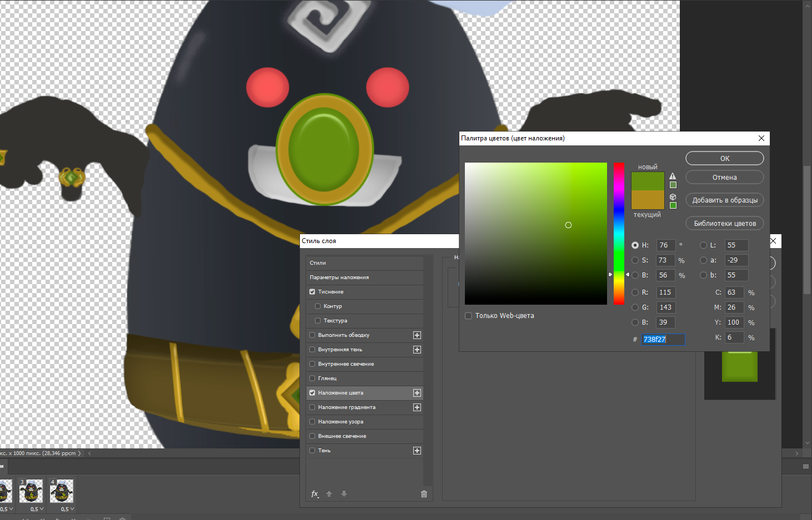812x520 pixels.
Task: Uncheck the Наложение цвета checkbox
Action: point(312,393)
